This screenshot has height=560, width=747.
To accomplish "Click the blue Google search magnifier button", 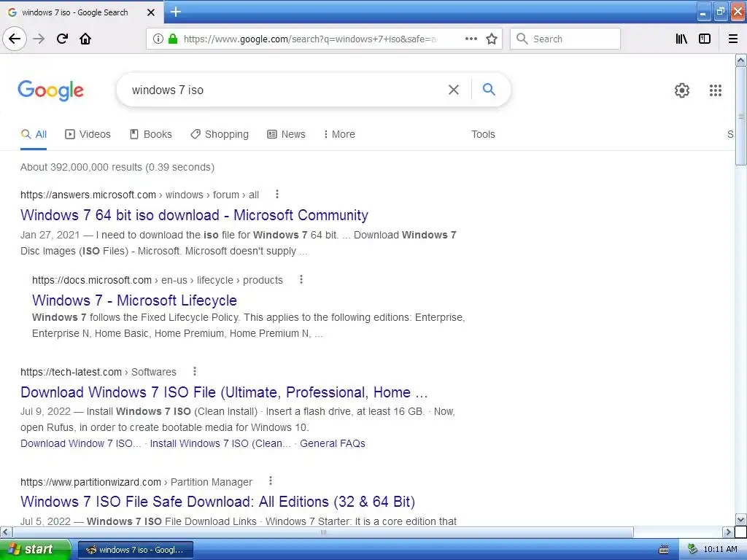I will pyautogui.click(x=489, y=89).
